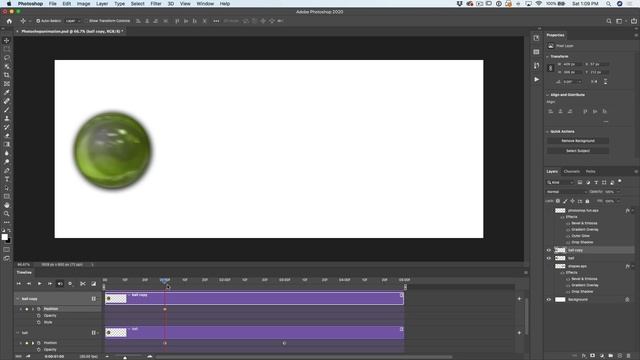
Task: Click the Home icon in the options bar
Action: coord(9,21)
